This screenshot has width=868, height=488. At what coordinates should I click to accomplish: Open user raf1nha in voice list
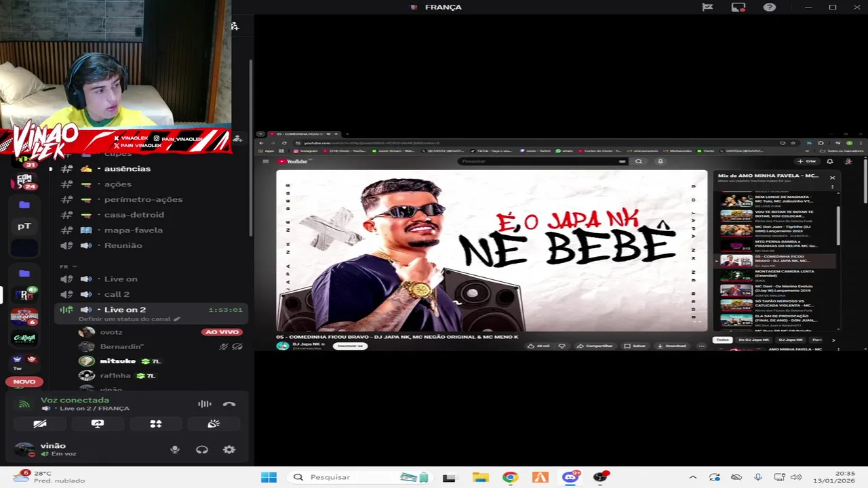point(115,375)
